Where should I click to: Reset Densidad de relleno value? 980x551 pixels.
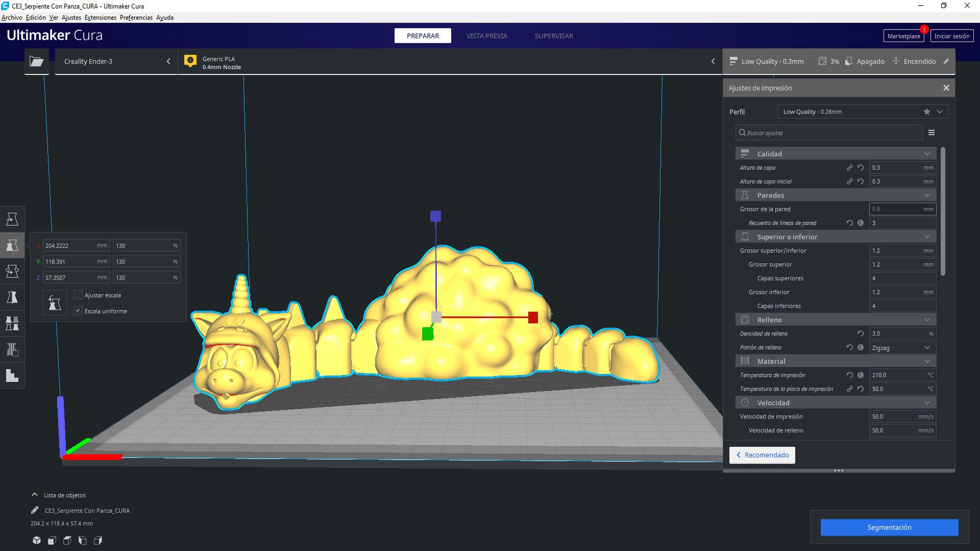(x=861, y=334)
